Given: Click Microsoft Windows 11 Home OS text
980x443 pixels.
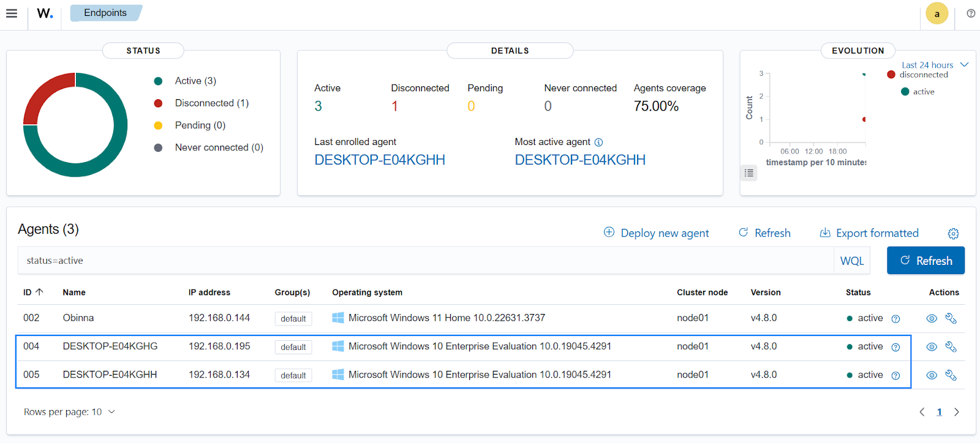Looking at the screenshot, I should click(447, 318).
